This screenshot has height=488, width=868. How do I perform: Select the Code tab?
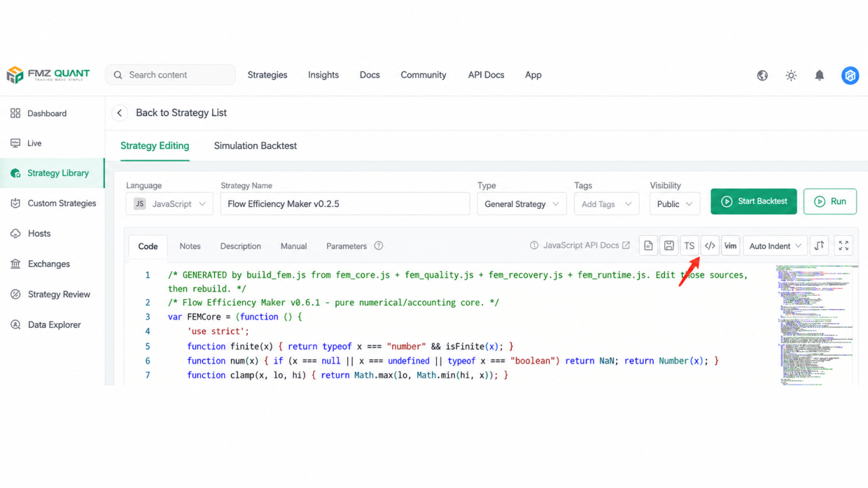(148, 246)
